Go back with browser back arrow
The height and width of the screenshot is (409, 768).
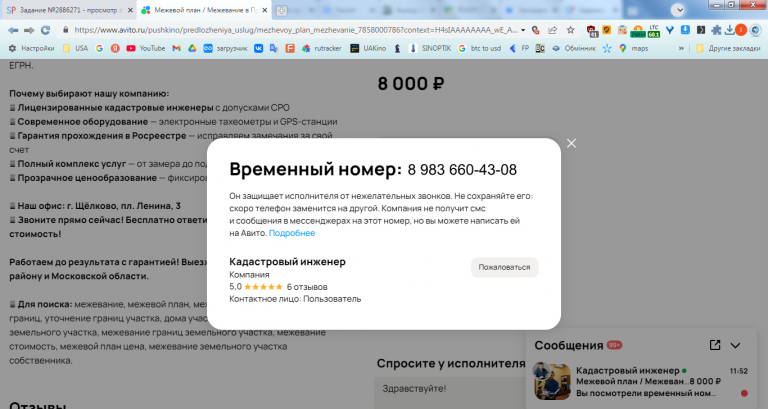click(13, 30)
